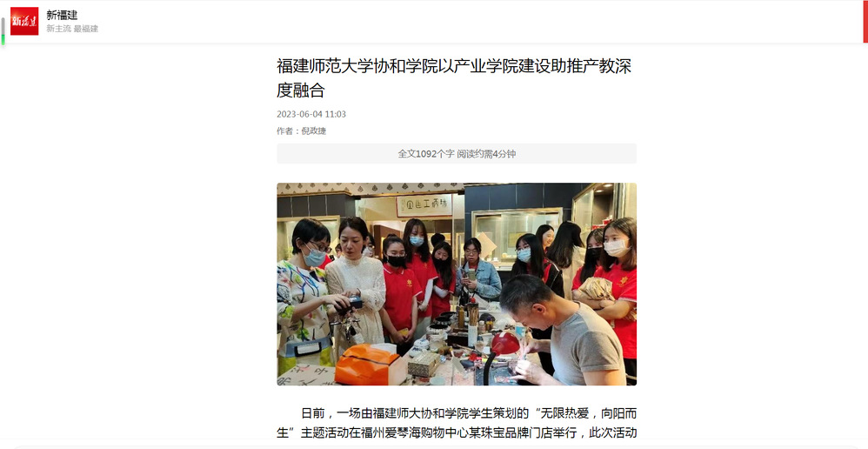Open the red 新福建 logo icon
Image resolution: width=868 pixels, height=449 pixels.
pyautogui.click(x=24, y=21)
